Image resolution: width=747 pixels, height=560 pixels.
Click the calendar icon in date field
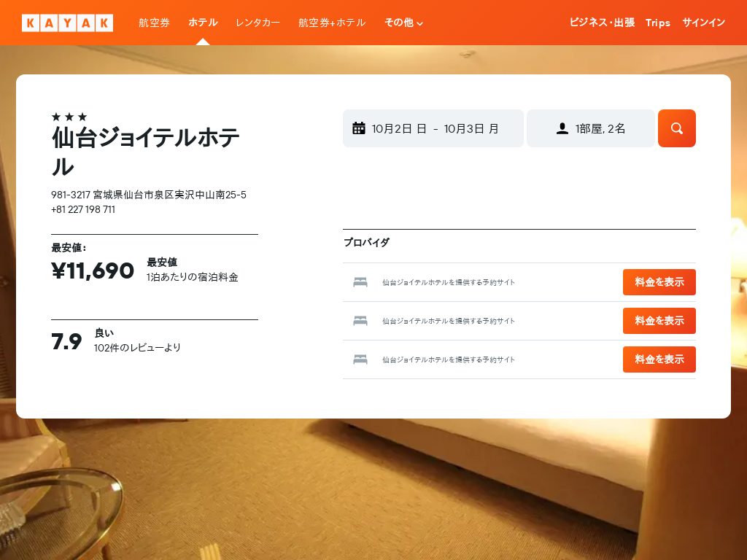point(359,128)
